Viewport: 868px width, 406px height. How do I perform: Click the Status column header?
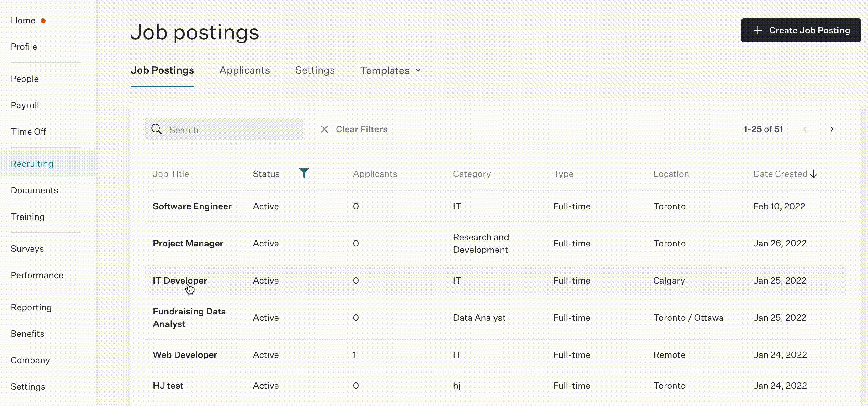point(266,174)
